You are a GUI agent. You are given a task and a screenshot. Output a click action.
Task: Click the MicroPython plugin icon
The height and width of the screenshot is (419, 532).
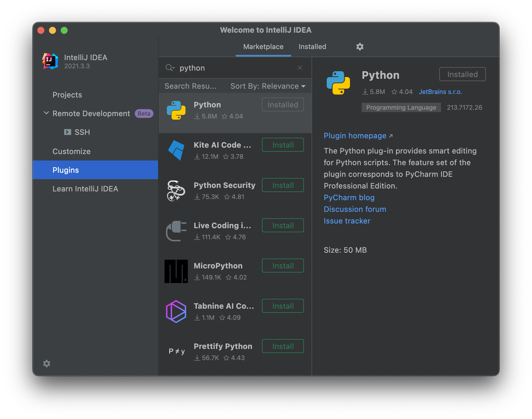click(176, 271)
